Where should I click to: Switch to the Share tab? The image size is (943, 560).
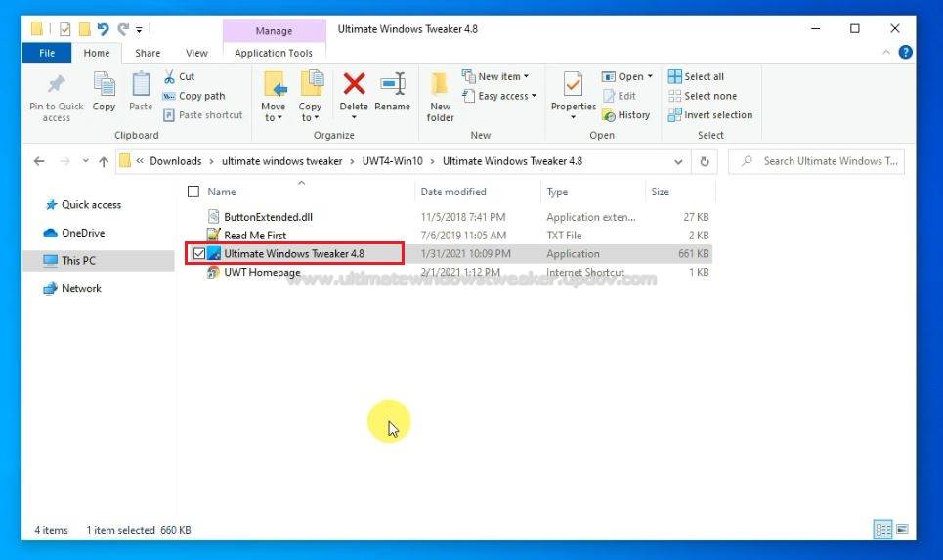(x=148, y=53)
